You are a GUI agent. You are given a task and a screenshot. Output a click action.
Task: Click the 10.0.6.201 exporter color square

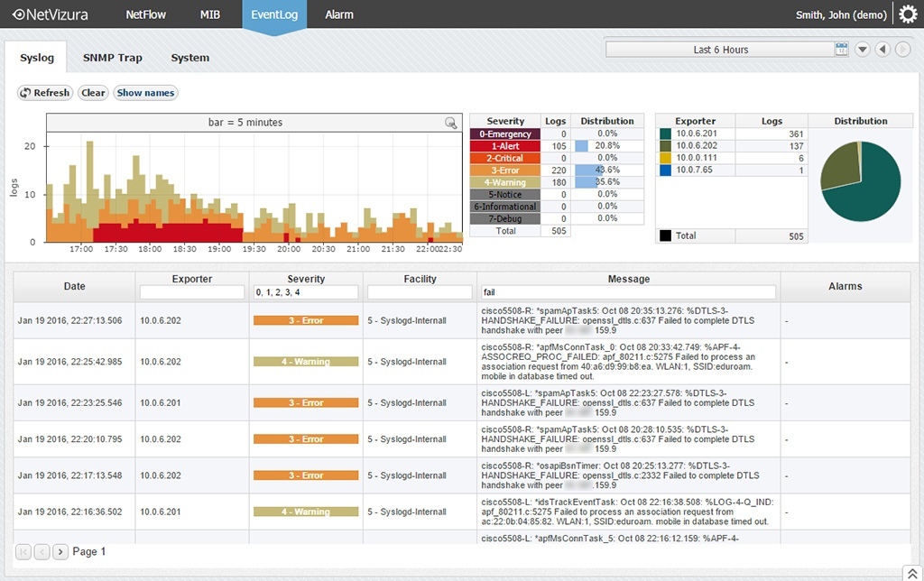point(666,134)
